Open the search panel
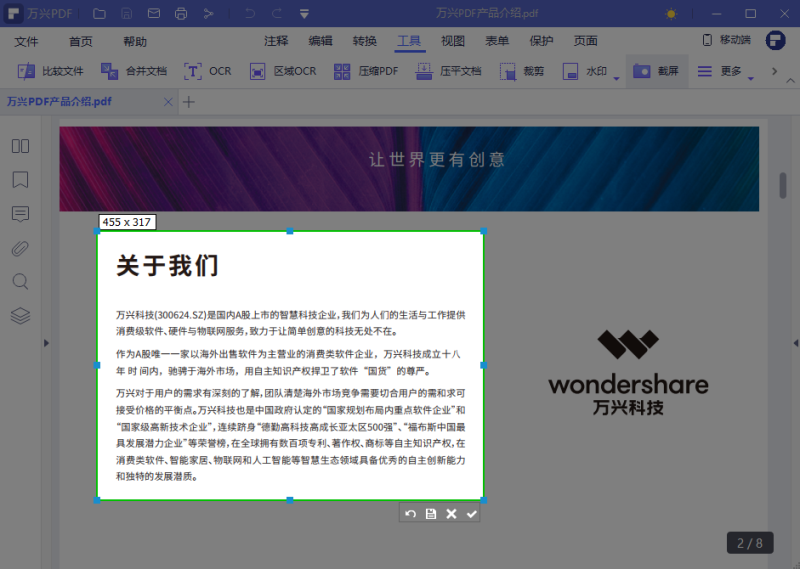 click(x=20, y=282)
